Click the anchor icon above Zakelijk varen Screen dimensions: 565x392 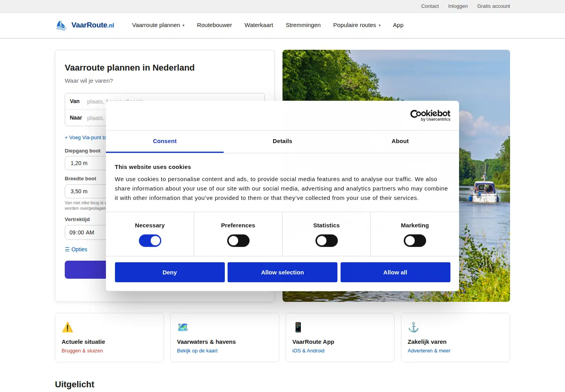coord(414,327)
